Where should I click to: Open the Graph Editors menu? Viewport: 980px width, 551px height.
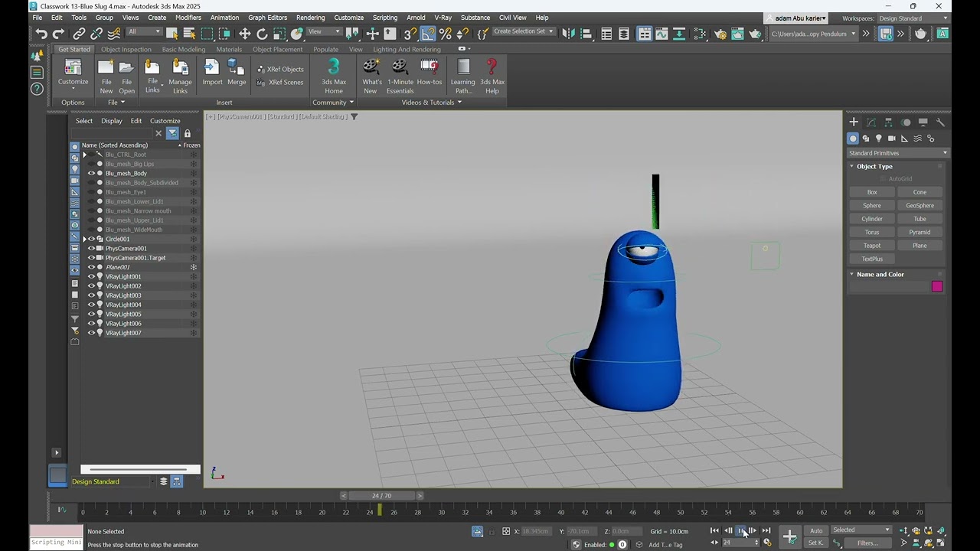(x=267, y=18)
